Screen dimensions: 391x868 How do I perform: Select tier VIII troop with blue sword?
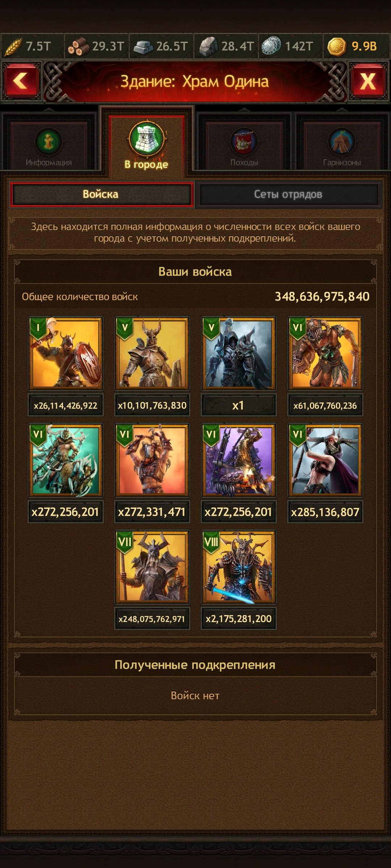coord(239,567)
